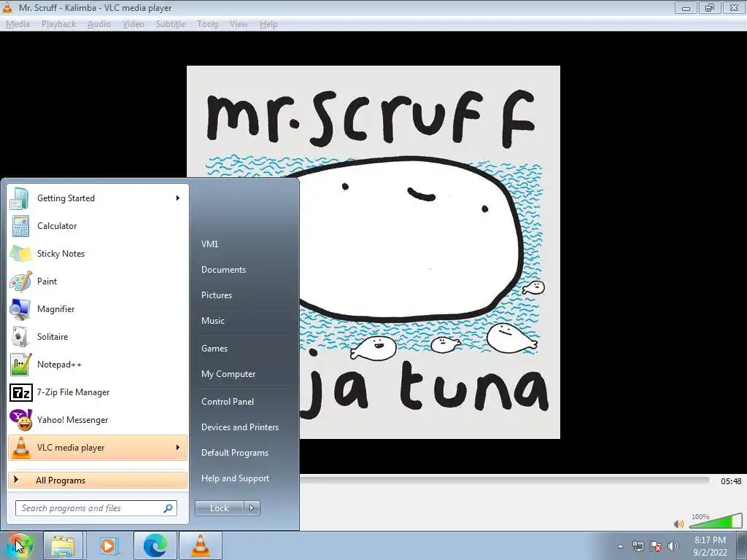Open the Audio menu in VLC
Viewport: 747px width, 560px height.
tap(99, 24)
